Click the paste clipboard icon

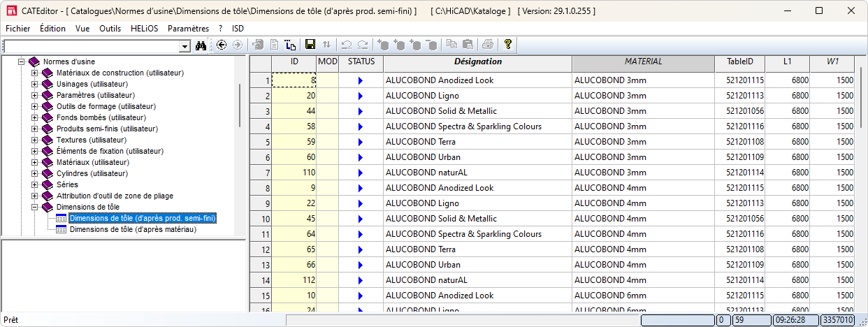click(468, 45)
